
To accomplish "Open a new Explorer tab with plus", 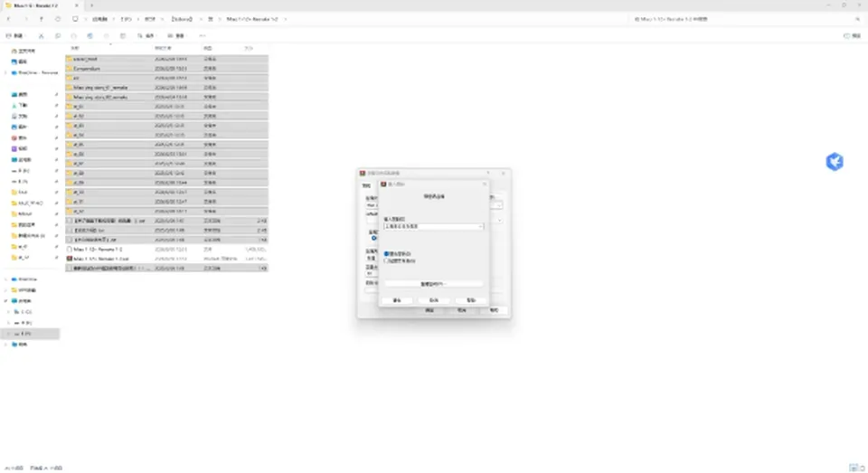I will click(92, 5).
